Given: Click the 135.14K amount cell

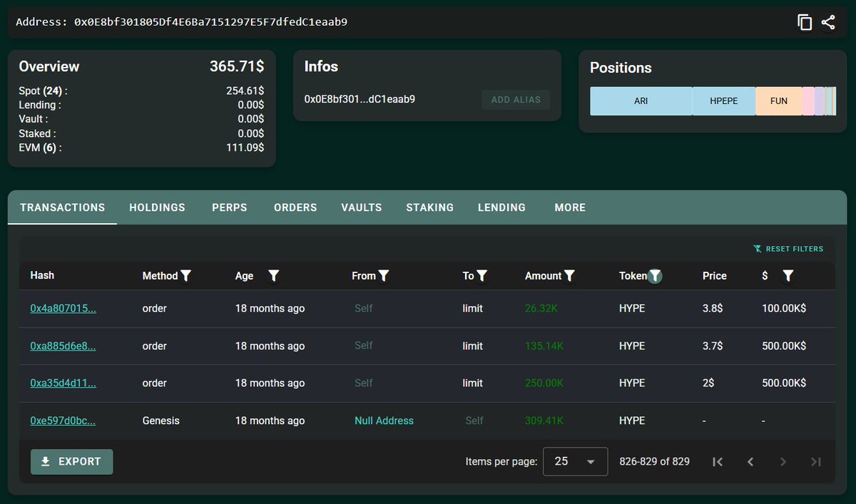Looking at the screenshot, I should [544, 346].
